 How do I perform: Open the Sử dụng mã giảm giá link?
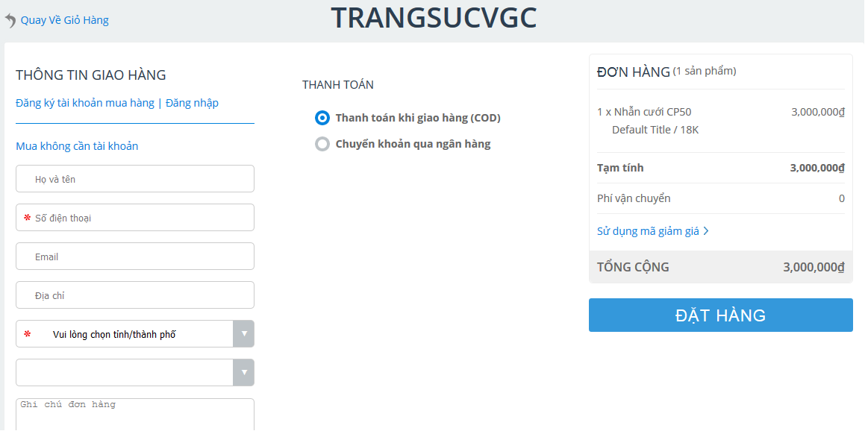(x=648, y=231)
